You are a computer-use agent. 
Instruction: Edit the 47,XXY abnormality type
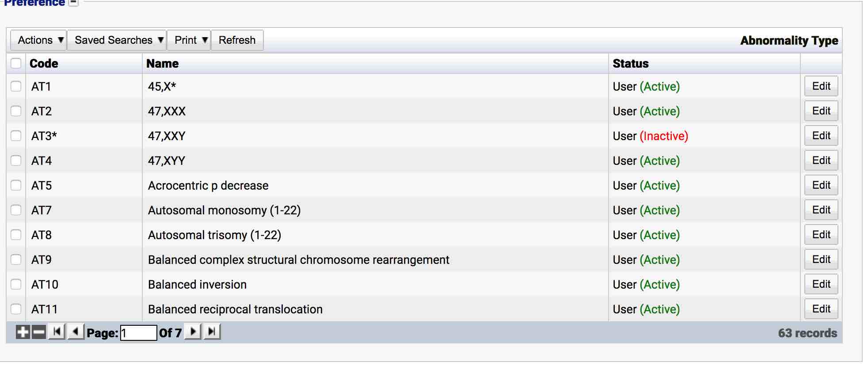pyautogui.click(x=821, y=136)
